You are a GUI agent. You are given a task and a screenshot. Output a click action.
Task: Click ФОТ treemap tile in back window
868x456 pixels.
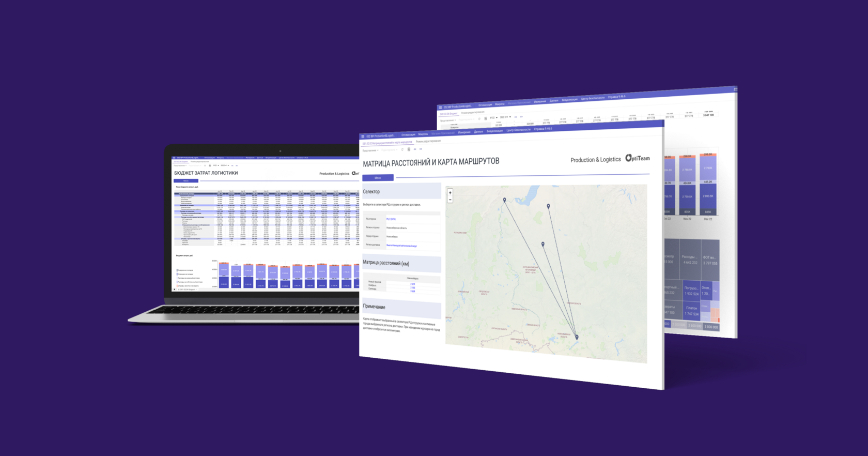point(710,260)
